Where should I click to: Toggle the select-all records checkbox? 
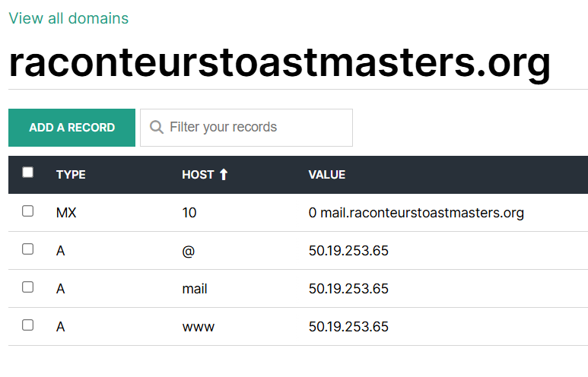tap(28, 173)
